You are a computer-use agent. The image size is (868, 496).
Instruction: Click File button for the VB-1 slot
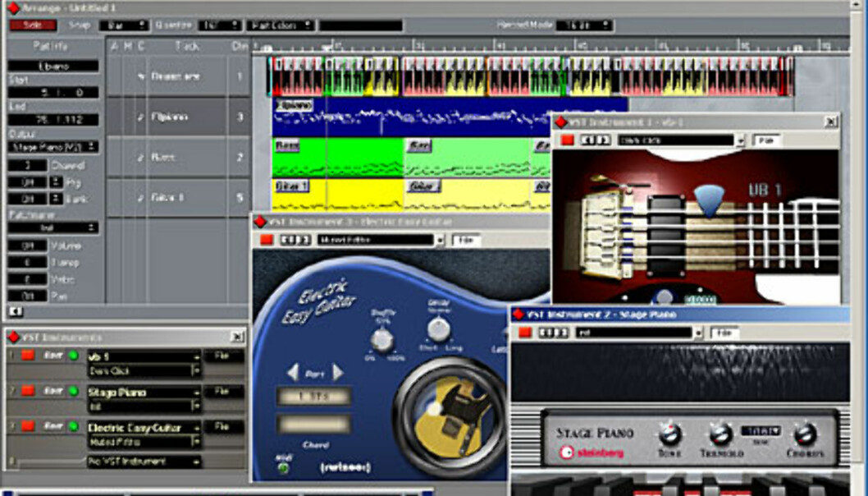222,356
